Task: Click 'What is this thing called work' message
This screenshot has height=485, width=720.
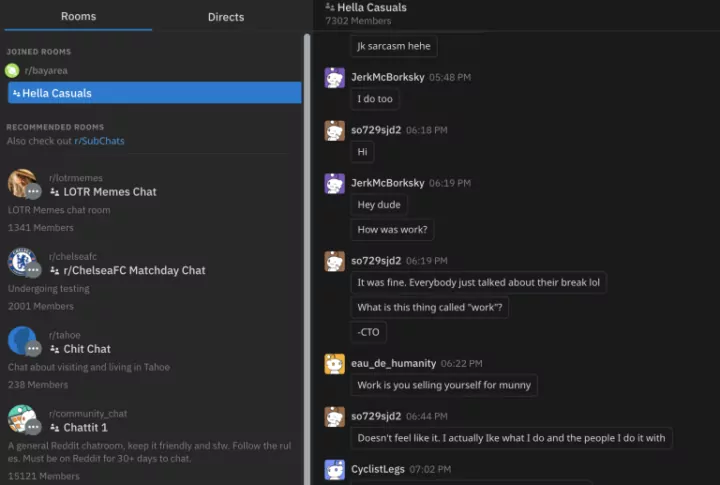Action: (x=430, y=307)
